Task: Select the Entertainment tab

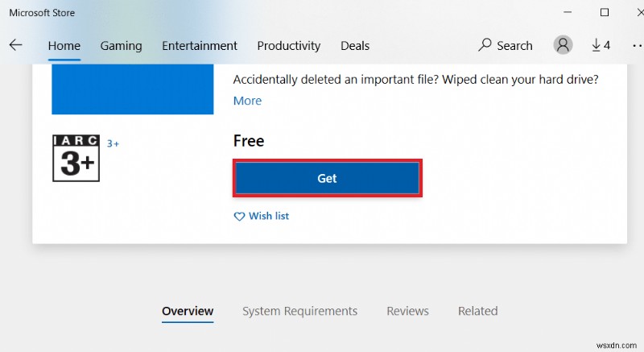Action: pyautogui.click(x=200, y=45)
